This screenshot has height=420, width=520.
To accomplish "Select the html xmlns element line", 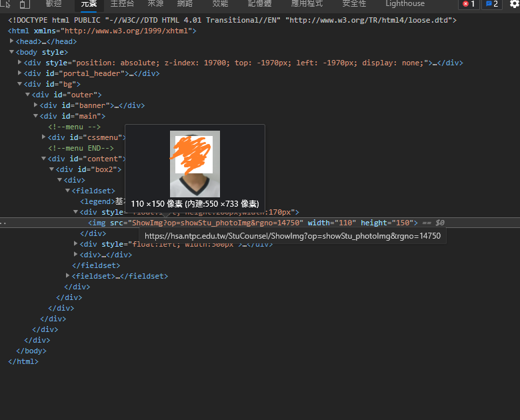I will 102,31.
